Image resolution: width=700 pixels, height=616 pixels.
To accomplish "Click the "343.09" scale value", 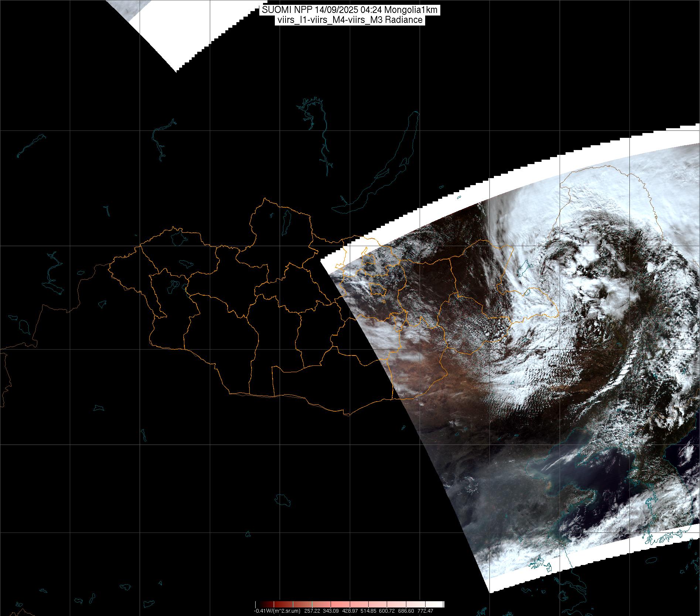I will (330, 611).
